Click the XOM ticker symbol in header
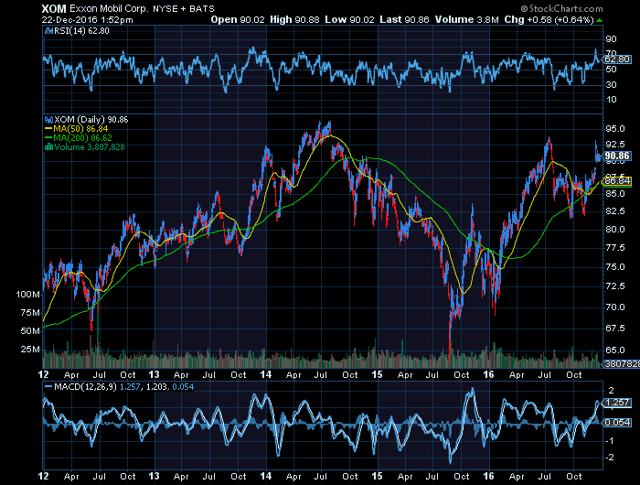Image resolution: width=640 pixels, height=485 pixels. point(54,9)
